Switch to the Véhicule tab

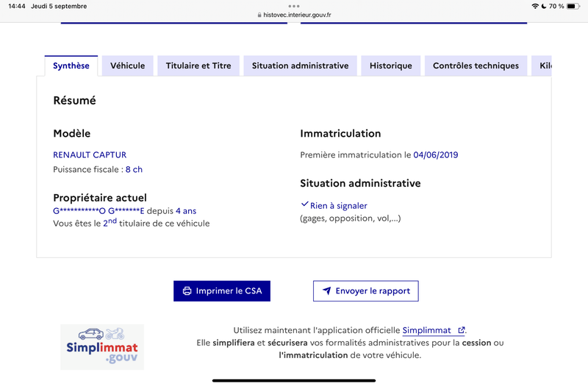coord(127,65)
